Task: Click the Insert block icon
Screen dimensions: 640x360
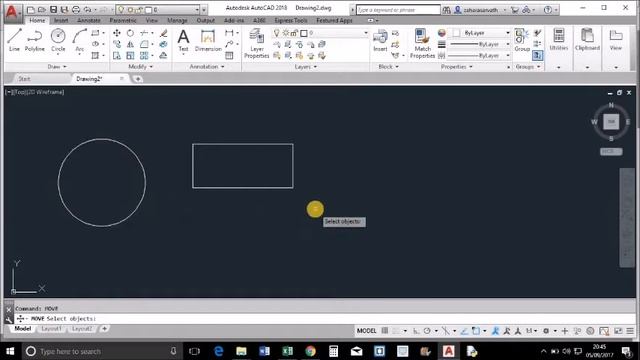Action: click(380, 40)
